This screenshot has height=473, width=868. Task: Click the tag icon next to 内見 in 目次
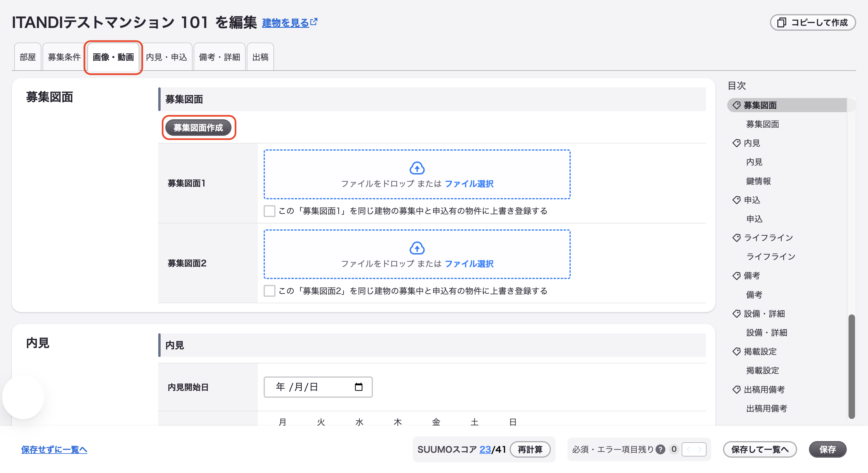737,143
